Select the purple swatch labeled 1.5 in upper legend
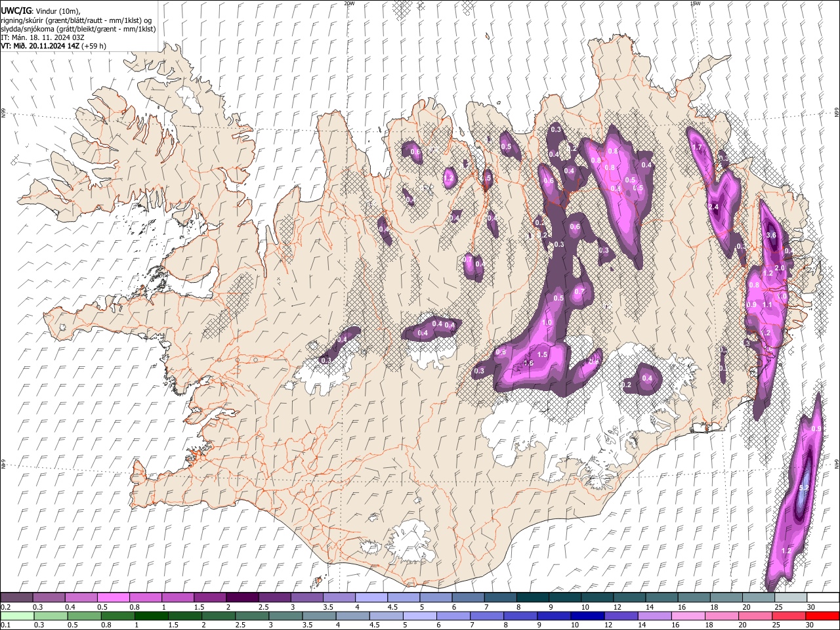Image resolution: width=840 pixels, height=630 pixels. (210, 598)
